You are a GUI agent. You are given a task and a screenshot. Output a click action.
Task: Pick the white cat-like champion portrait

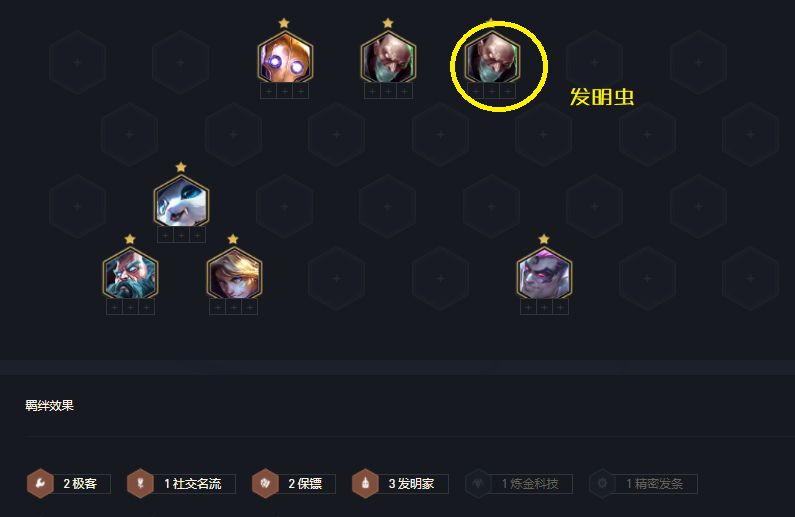182,201
